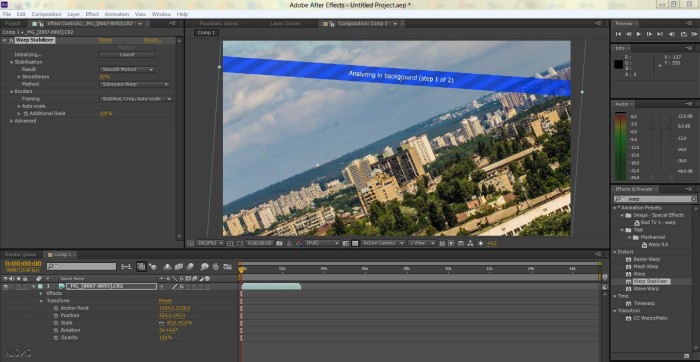The width and height of the screenshot is (700, 362).
Task: Jump to first frame in Preview panel
Action: (618, 34)
